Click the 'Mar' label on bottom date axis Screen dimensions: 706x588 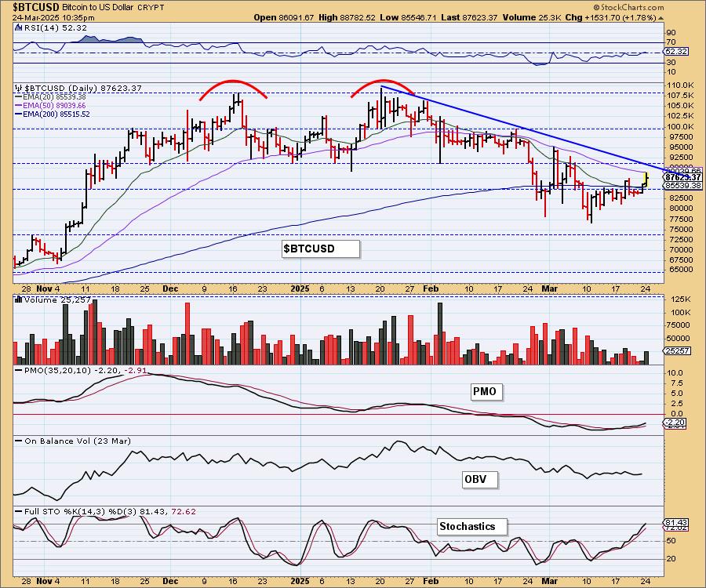coord(549,581)
